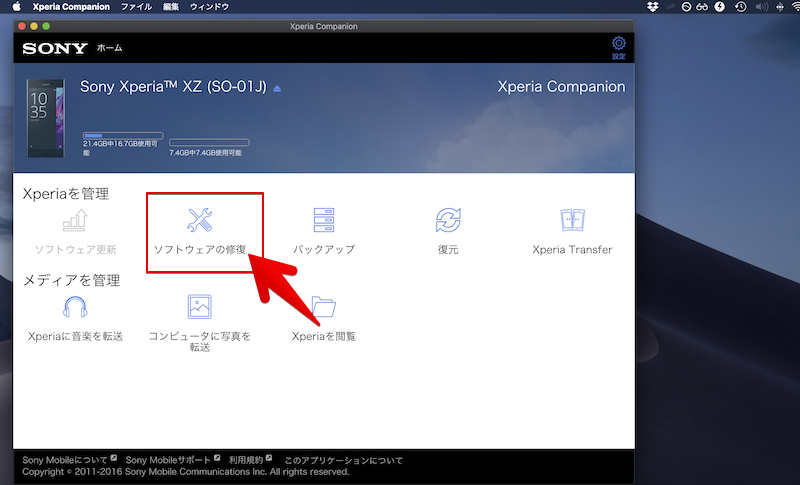Viewport: 800px width, 485px height.
Task: Click the internal storage usage bar
Action: [x=122, y=135]
